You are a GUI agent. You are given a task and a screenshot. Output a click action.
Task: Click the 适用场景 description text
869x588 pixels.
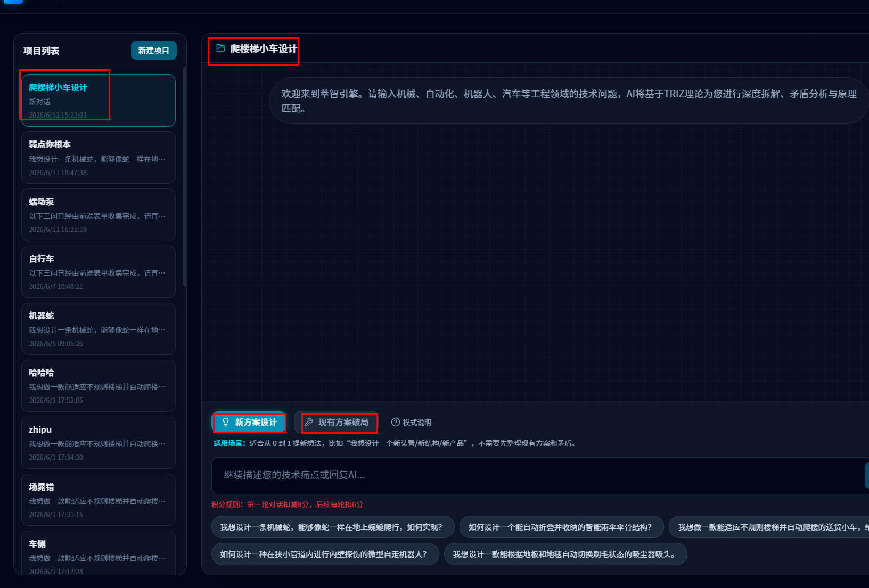click(395, 443)
